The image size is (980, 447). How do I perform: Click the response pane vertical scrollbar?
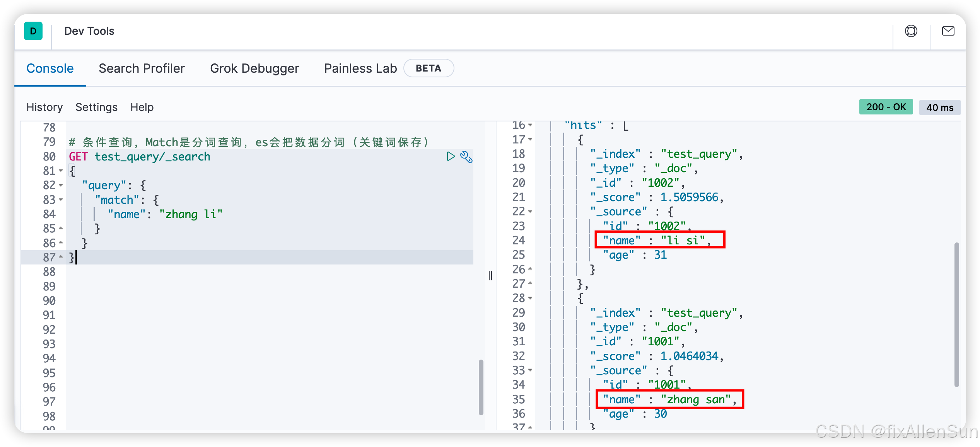tap(956, 314)
